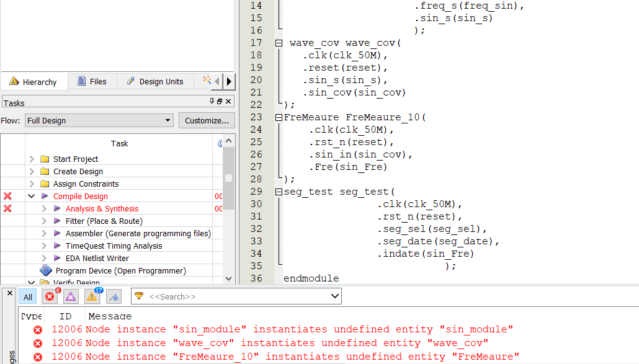Close the Tasks panel
The height and width of the screenshot is (364, 639).
click(228, 101)
